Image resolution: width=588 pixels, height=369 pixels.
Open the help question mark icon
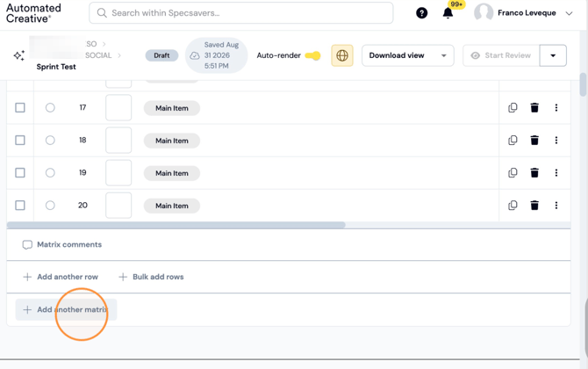pos(421,13)
